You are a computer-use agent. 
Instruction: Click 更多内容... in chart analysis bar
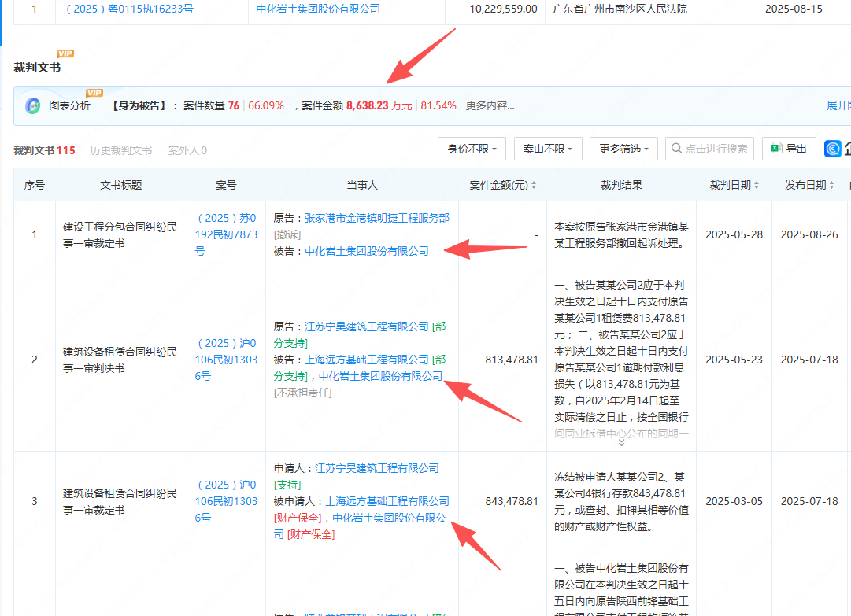(x=490, y=105)
